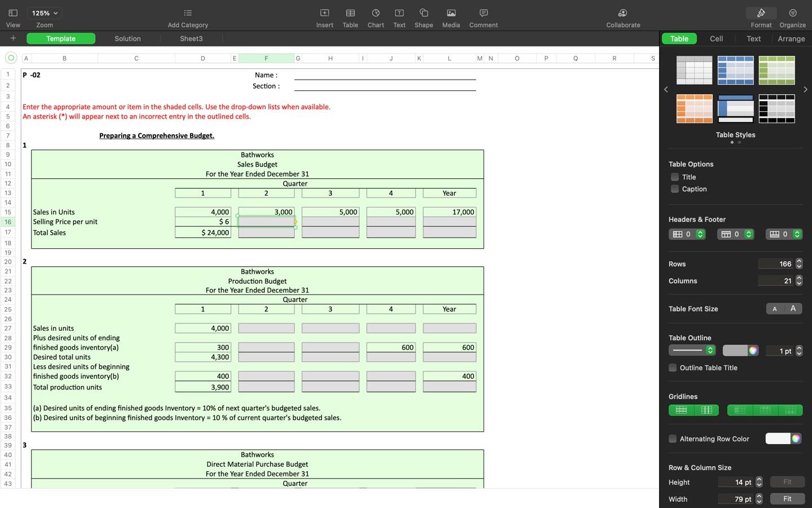Toggle header column gridlines button
This screenshot has width=812, height=508.
tap(740, 410)
